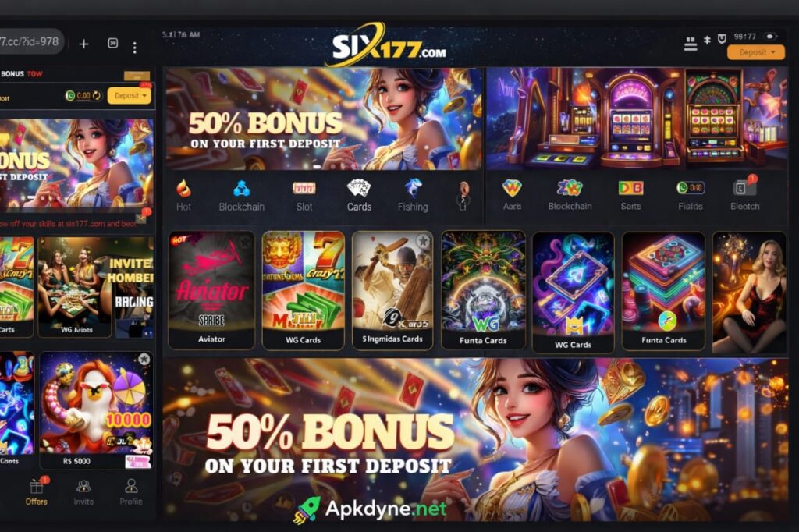Expand the Deposit dropdown in left panel

click(x=130, y=95)
